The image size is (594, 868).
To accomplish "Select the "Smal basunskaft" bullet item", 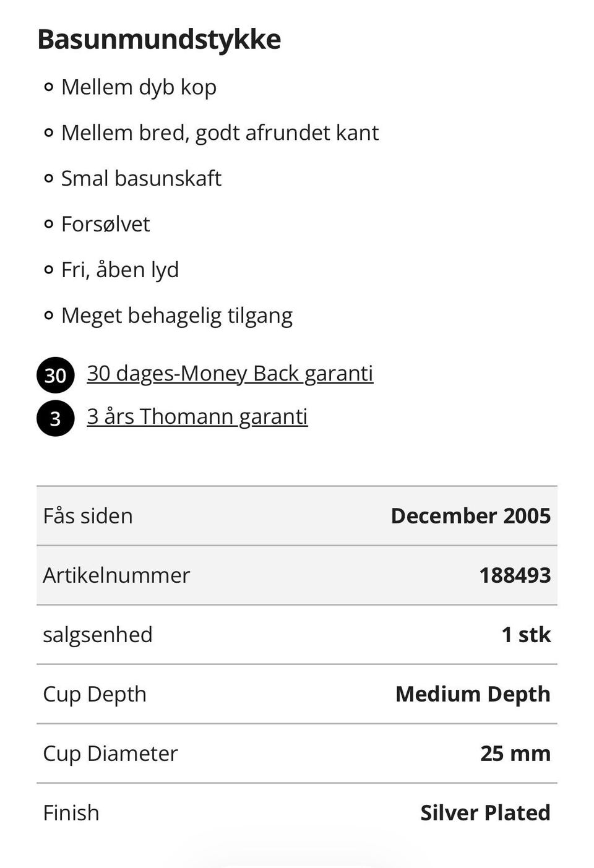I will pyautogui.click(x=141, y=179).
